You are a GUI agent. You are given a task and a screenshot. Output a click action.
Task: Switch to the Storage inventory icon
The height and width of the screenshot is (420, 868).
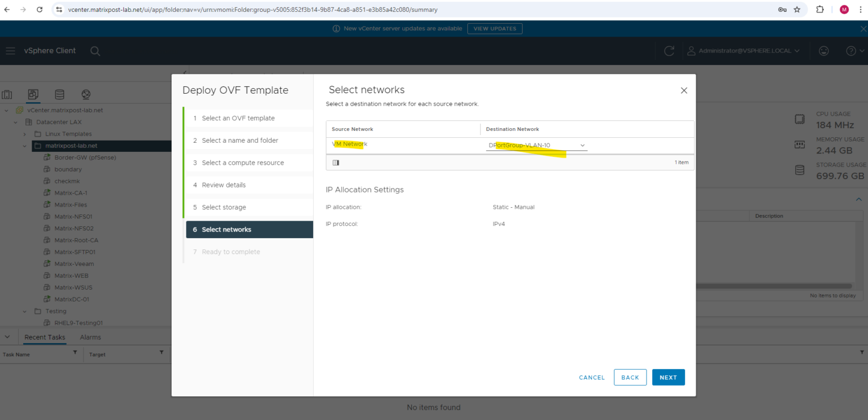[x=59, y=94]
